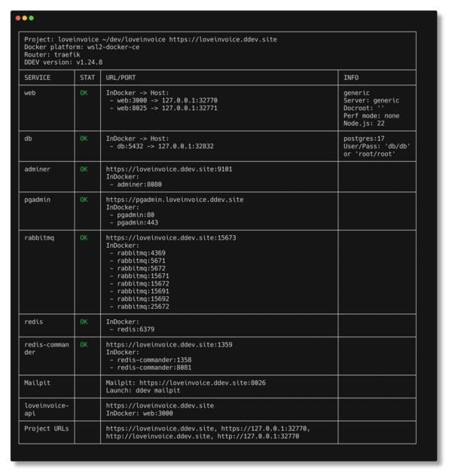452x476 pixels.
Task: Click the DDEV version: v1.24.8 line
Action: click(x=63, y=63)
